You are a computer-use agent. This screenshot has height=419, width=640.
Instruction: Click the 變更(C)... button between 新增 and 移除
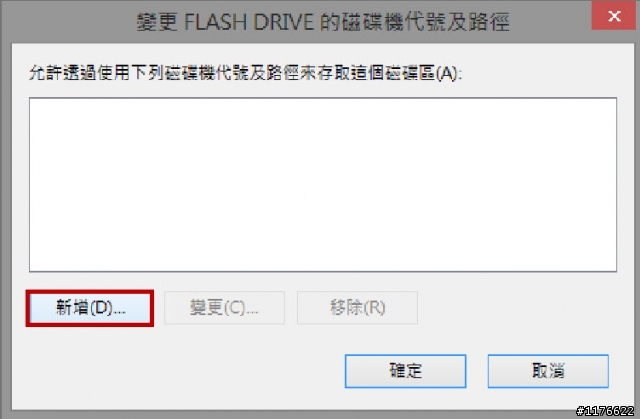(224, 308)
